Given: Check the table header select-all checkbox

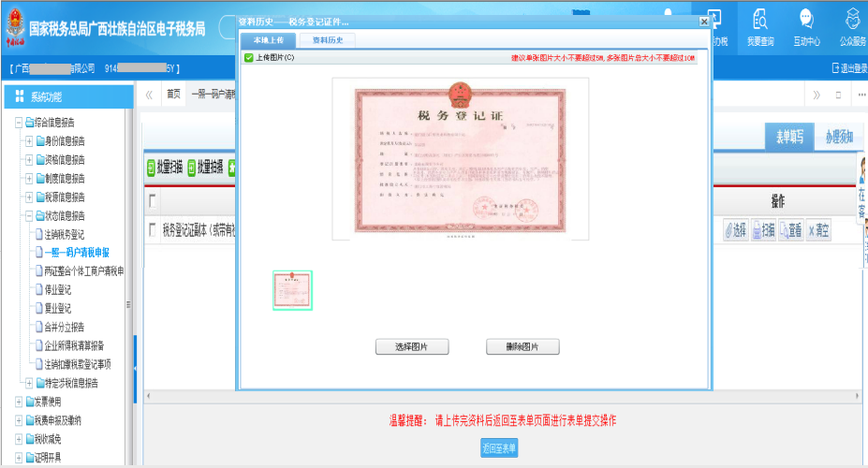Looking at the screenshot, I should tap(153, 201).
